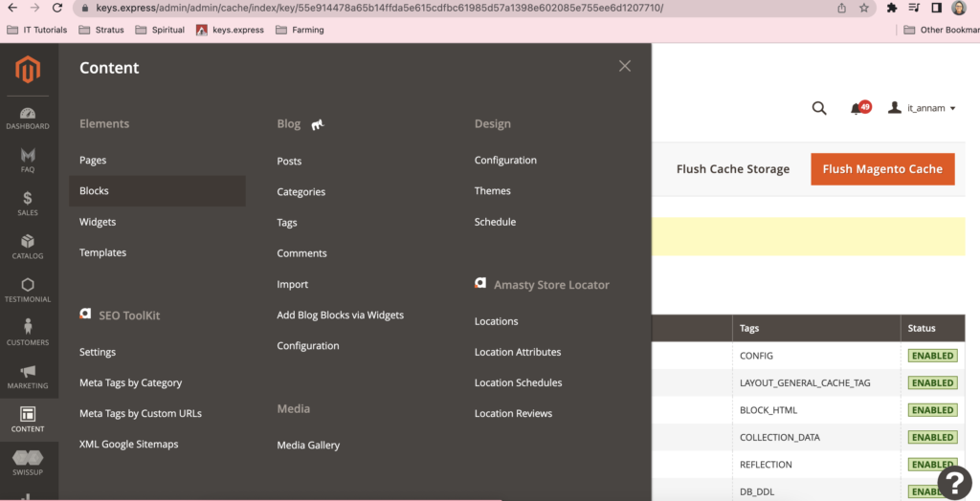Open the Catalog cube icon
Viewport: 980px width, 501px height.
[28, 246]
